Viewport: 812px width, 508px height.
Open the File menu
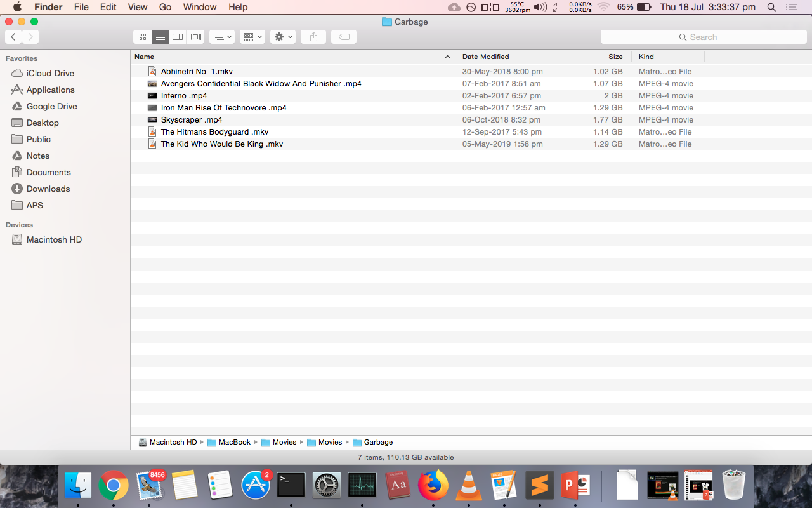pos(81,7)
